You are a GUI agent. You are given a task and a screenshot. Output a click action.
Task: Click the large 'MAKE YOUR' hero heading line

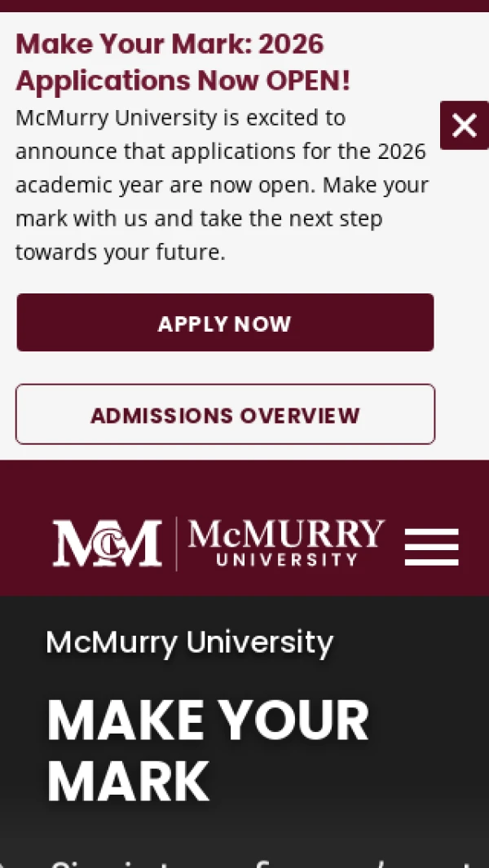point(208,720)
